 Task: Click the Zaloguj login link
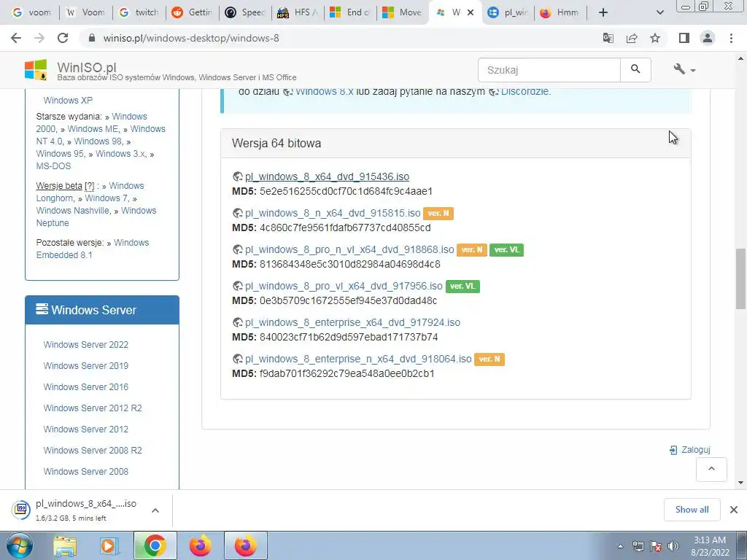690,449
